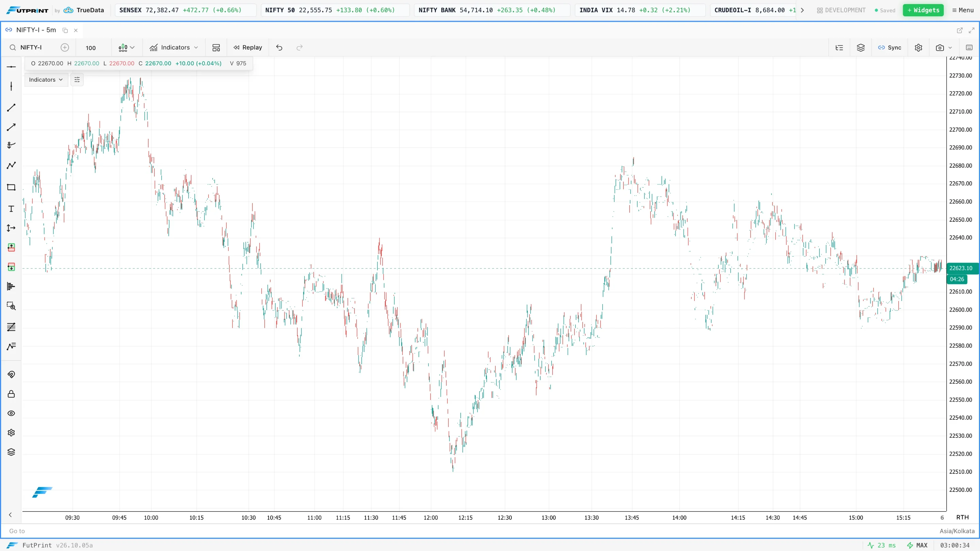This screenshot has width=980, height=551.
Task: Toggle magnet snap mode
Action: pos(11,374)
